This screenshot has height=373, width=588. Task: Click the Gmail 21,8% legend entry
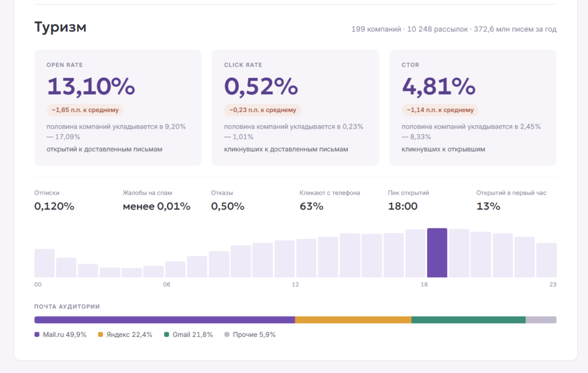tap(188, 335)
